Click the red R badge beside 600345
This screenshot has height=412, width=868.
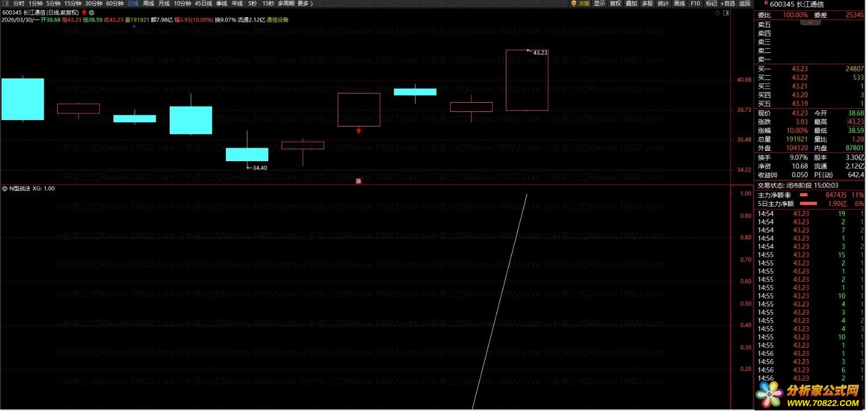[x=766, y=3]
